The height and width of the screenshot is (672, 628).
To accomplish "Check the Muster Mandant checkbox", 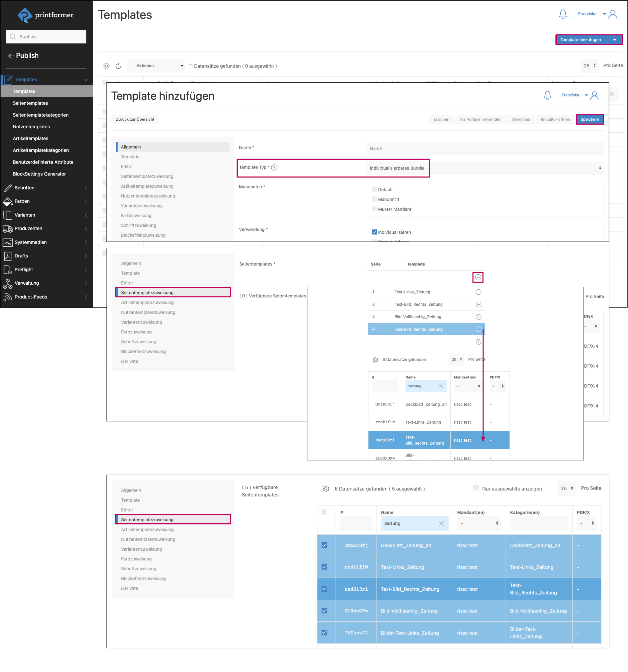I will tap(374, 209).
